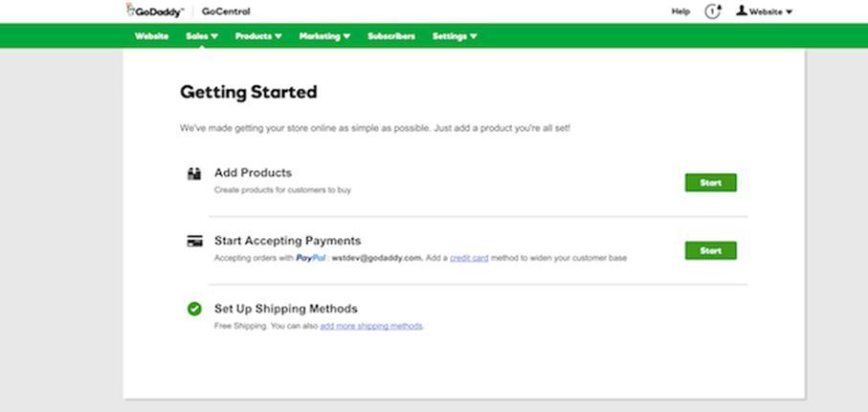Screen dimensions: 868x412
Task: Click the Help link
Action: tap(680, 11)
